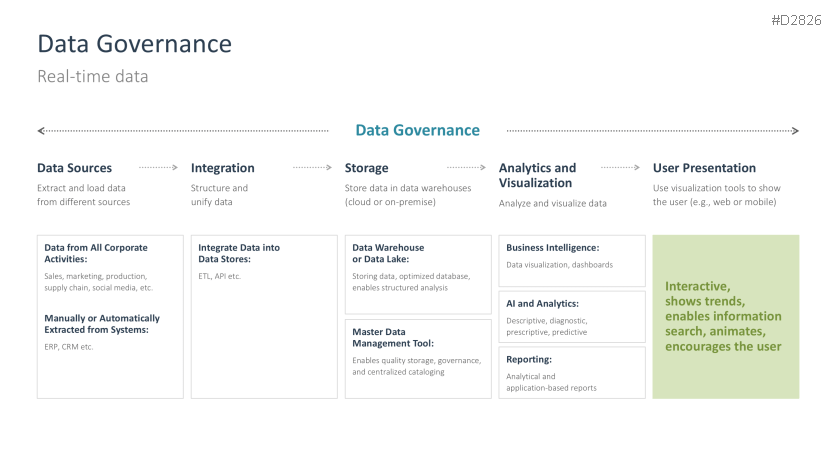The width and height of the screenshot is (836, 470).
Task: Click the Data Sources stage heading
Action: pyautogui.click(x=75, y=168)
